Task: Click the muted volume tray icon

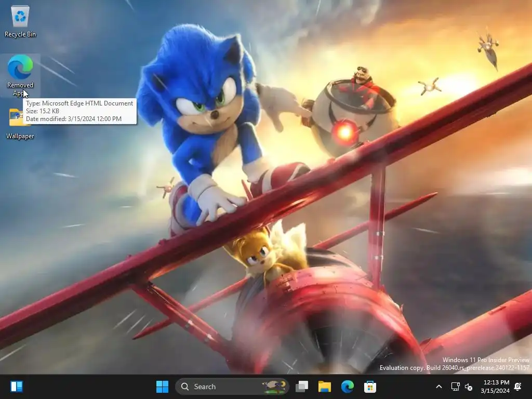Action: [469, 387]
